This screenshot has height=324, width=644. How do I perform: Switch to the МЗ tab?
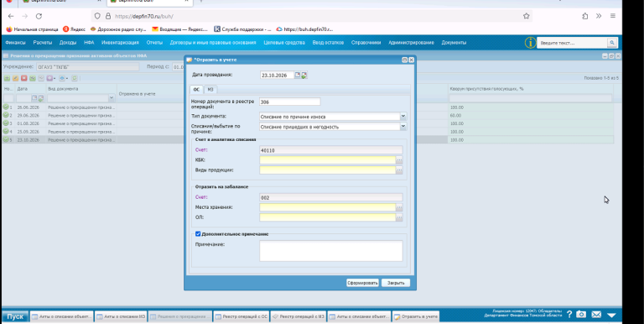(x=210, y=89)
